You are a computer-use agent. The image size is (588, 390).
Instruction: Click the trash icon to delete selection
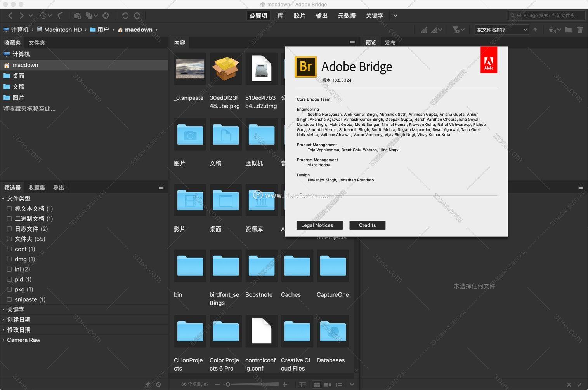coord(580,30)
